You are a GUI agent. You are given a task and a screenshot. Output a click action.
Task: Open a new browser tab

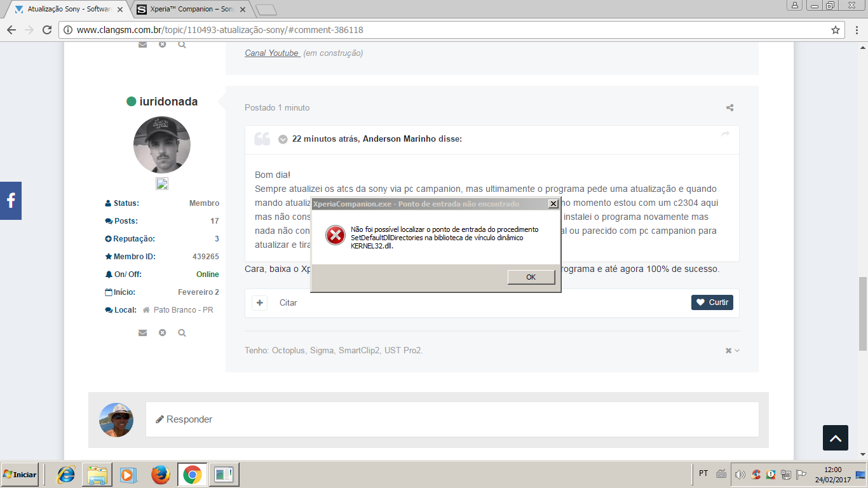pyautogui.click(x=266, y=10)
